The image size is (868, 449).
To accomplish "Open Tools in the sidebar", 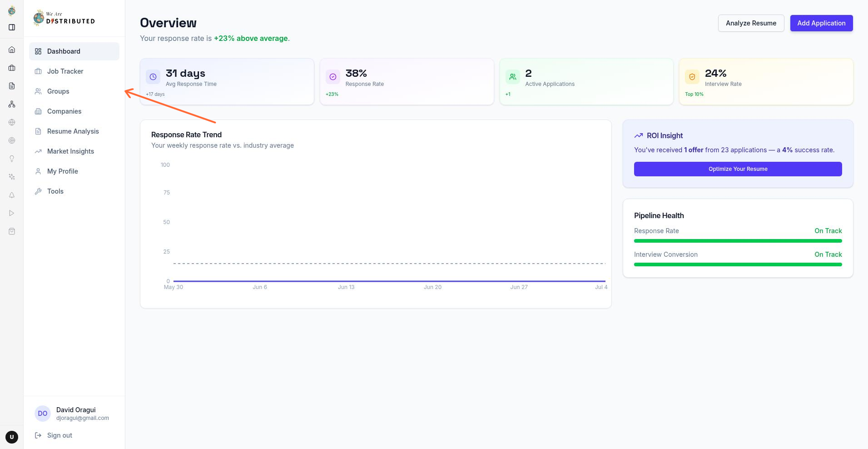I will 74,191.
